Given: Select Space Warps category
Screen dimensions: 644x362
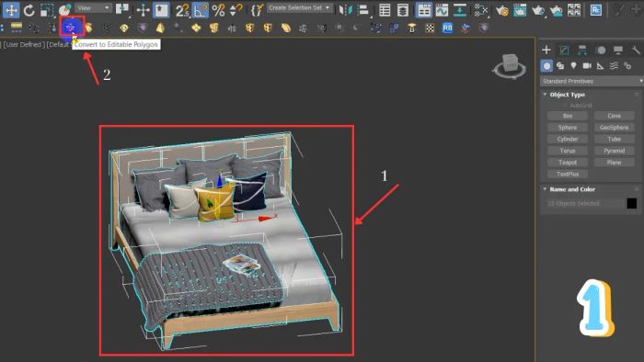Looking at the screenshot, I should 614,65.
